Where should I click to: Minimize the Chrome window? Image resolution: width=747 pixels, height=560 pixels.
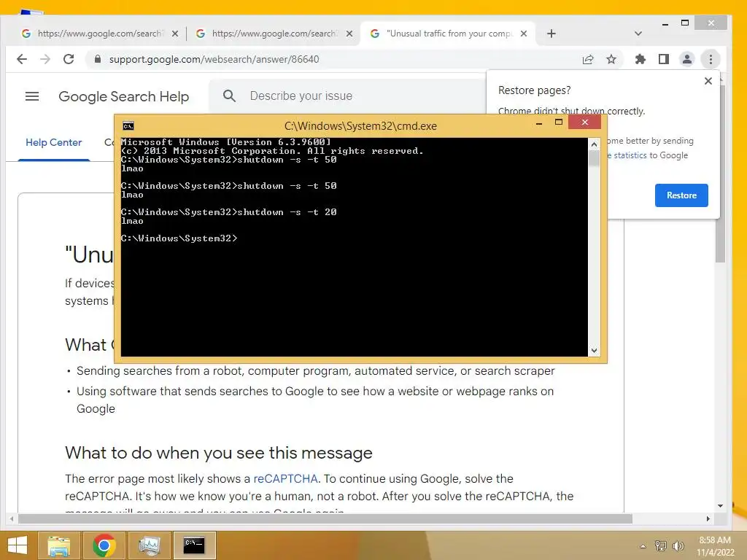coord(665,23)
